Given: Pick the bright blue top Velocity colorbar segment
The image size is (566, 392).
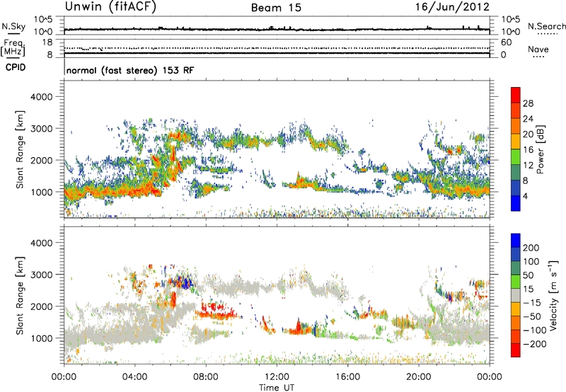Looking at the screenshot, I should pyautogui.click(x=516, y=241).
